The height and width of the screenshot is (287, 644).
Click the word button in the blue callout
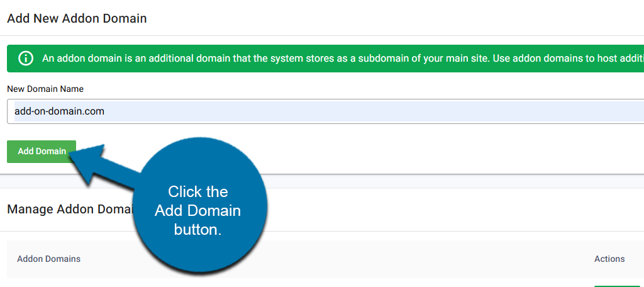click(x=197, y=230)
